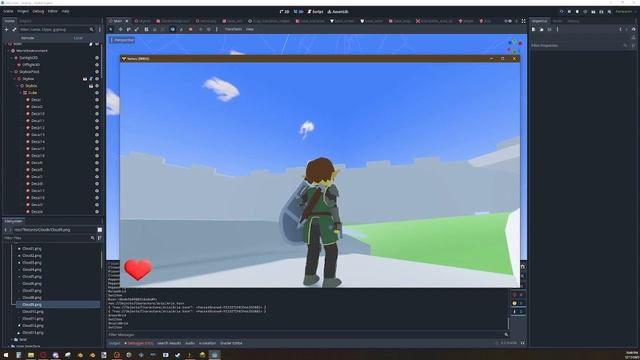Image resolution: width=640 pixels, height=360 pixels.
Task: Click the FileSystem sort files icon
Action: 100,238
